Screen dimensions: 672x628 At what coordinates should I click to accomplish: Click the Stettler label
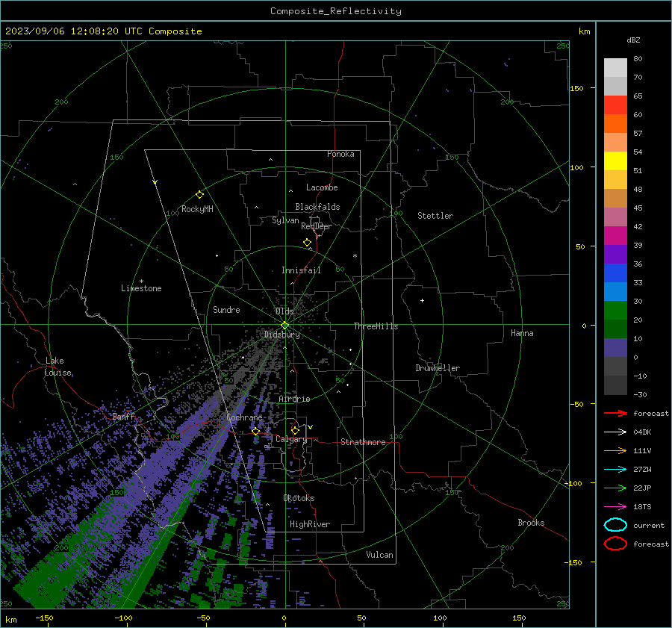[x=435, y=216]
